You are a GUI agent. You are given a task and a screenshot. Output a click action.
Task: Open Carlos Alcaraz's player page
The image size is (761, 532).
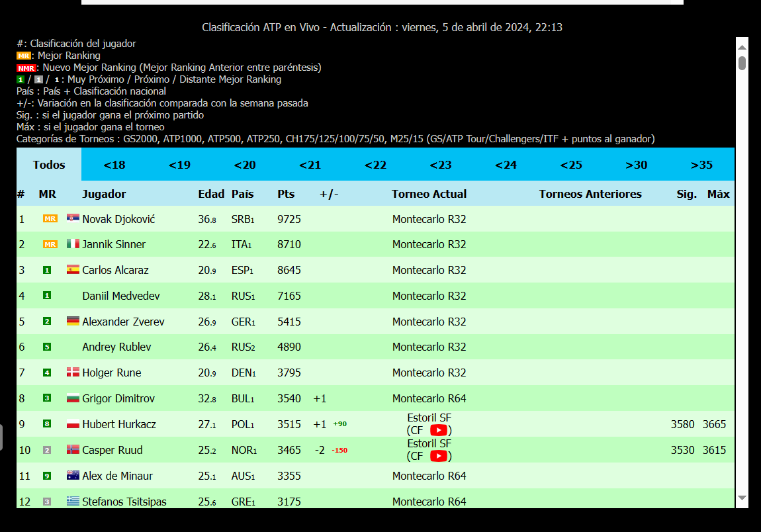point(116,270)
